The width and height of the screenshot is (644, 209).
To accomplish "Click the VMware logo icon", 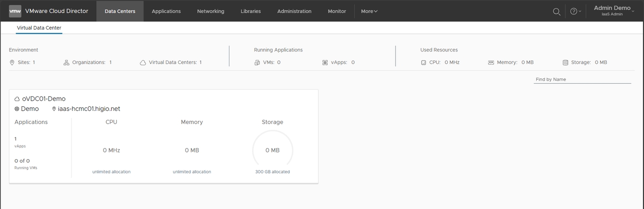I will click(15, 11).
